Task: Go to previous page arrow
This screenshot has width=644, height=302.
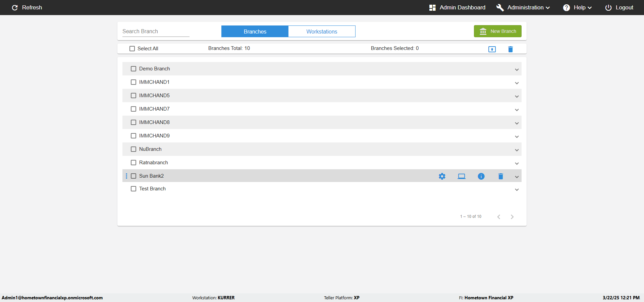Action: [499, 217]
